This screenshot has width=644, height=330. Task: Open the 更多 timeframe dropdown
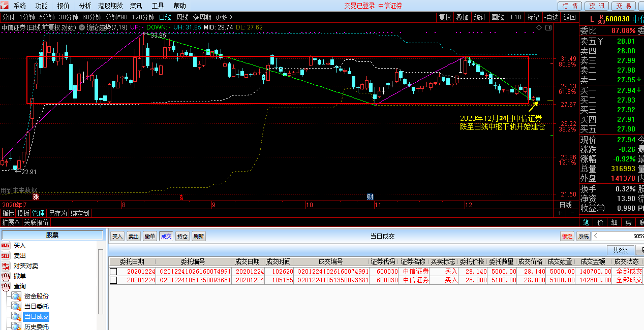point(224,17)
